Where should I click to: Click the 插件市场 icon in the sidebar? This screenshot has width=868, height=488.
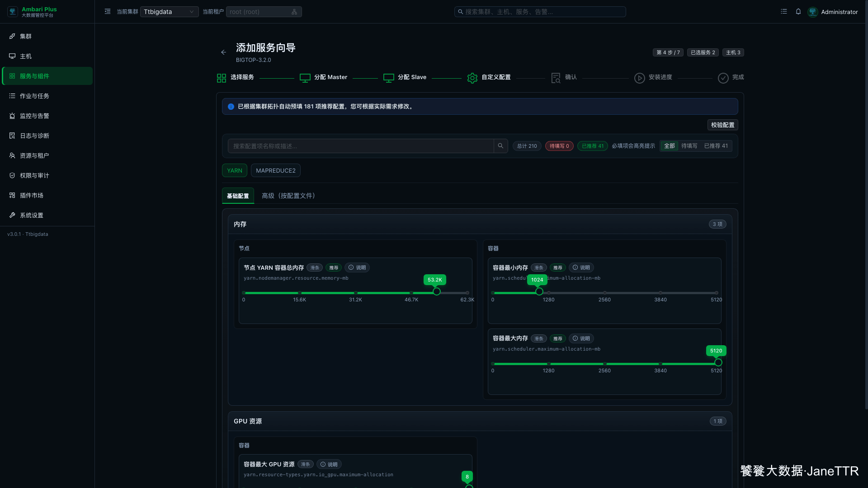click(12, 195)
